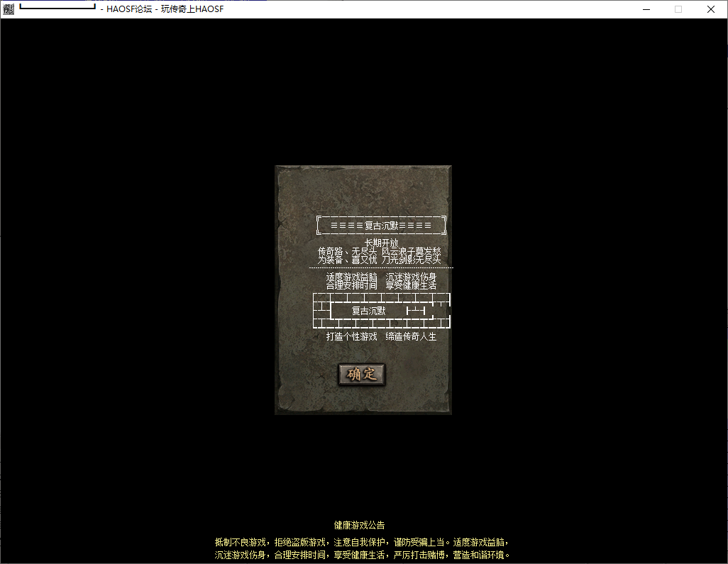This screenshot has width=728, height=564.
Task: Click the 确定 confirm button
Action: coord(361,375)
